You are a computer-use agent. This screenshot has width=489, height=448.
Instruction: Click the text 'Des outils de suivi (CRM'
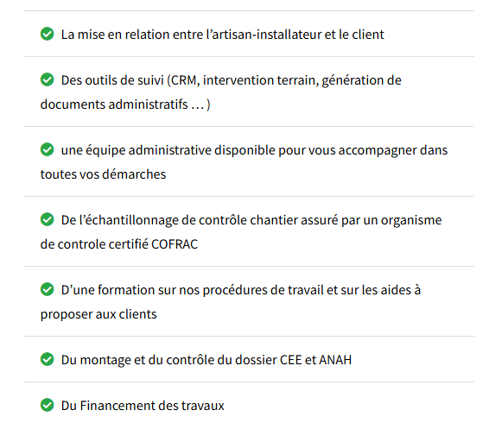(x=129, y=80)
